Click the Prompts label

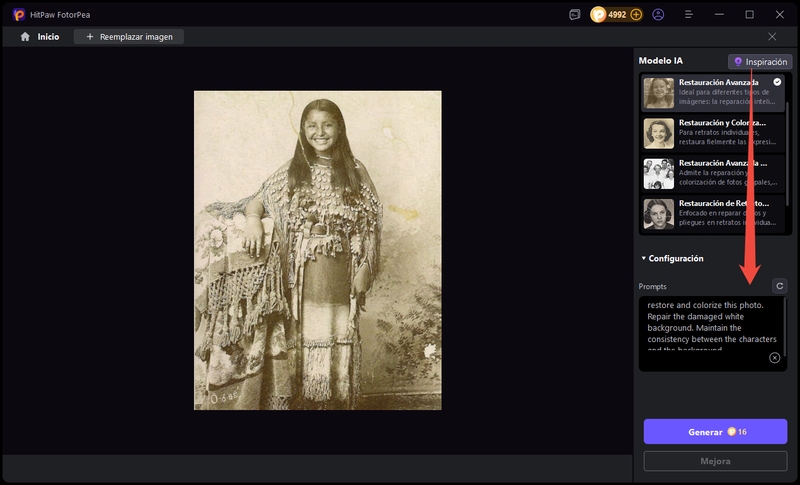(x=652, y=287)
